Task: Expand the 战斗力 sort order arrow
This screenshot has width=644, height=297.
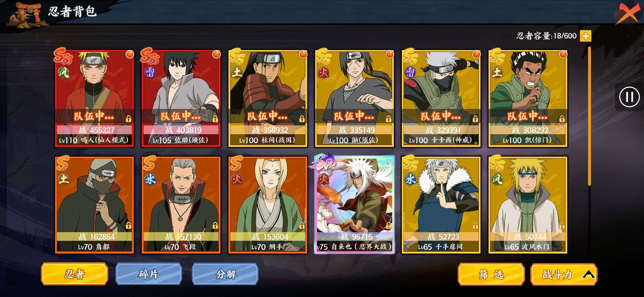Action: point(588,274)
